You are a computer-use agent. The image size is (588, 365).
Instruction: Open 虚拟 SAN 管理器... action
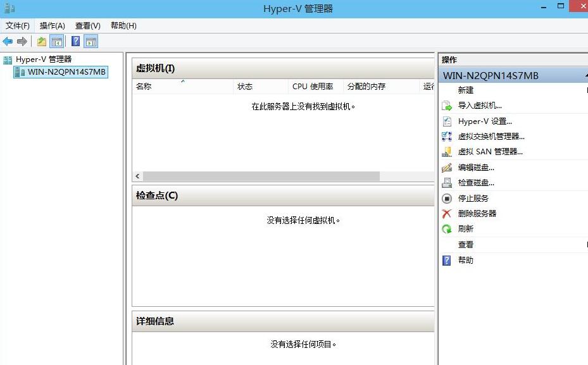[x=490, y=152]
